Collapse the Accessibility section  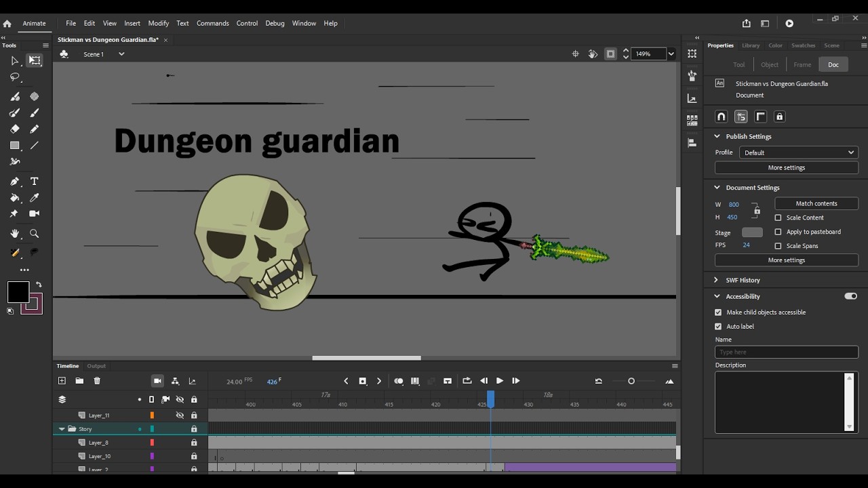(x=717, y=296)
